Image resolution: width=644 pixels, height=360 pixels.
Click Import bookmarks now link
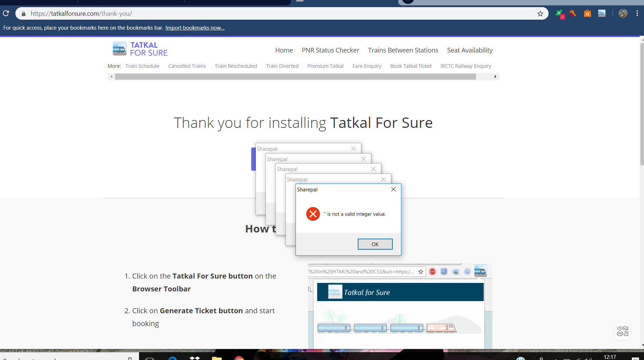195,28
